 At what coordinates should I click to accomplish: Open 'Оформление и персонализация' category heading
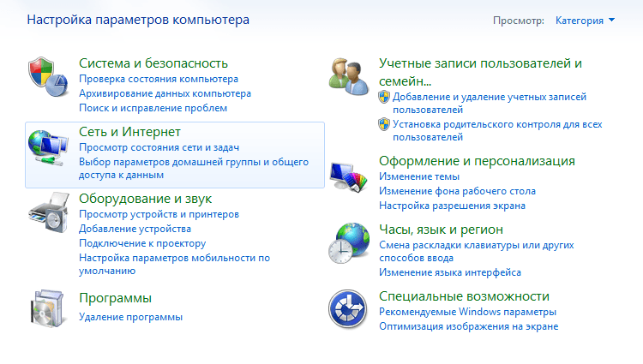(x=477, y=161)
